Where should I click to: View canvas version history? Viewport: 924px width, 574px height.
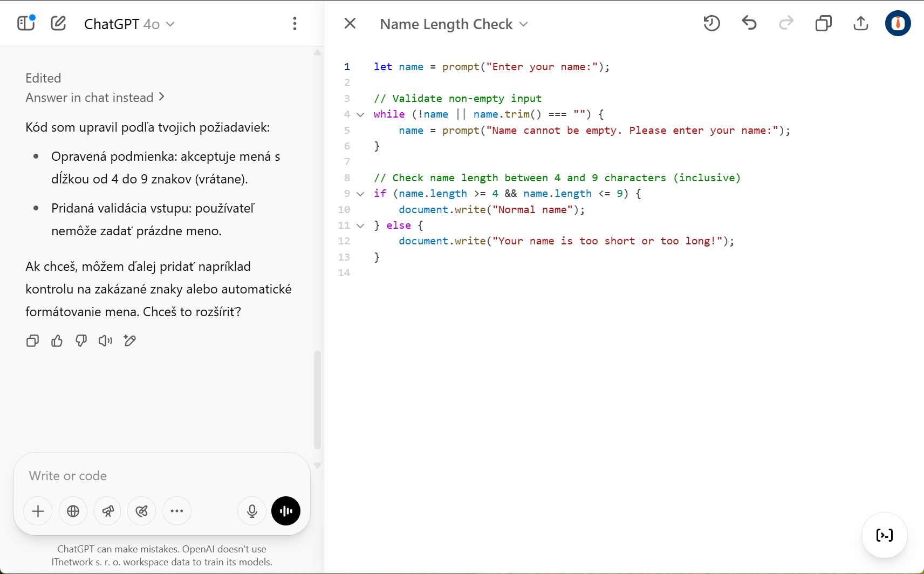click(711, 23)
